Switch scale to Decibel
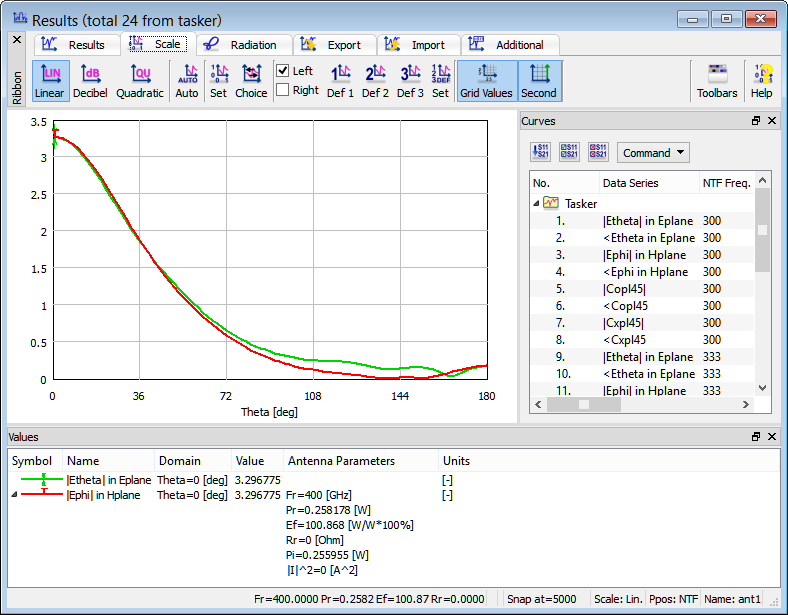Screen dimensions: 788x615 [x=91, y=81]
